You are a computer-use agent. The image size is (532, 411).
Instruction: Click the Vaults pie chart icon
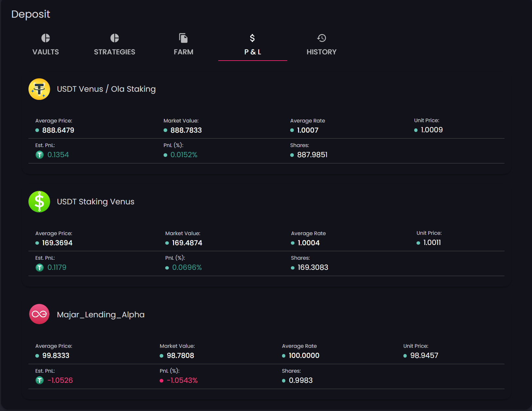coord(45,38)
